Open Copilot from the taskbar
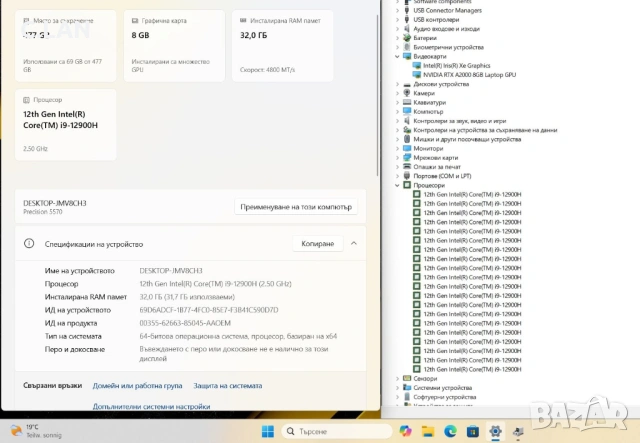640x443 pixels. pos(405,431)
